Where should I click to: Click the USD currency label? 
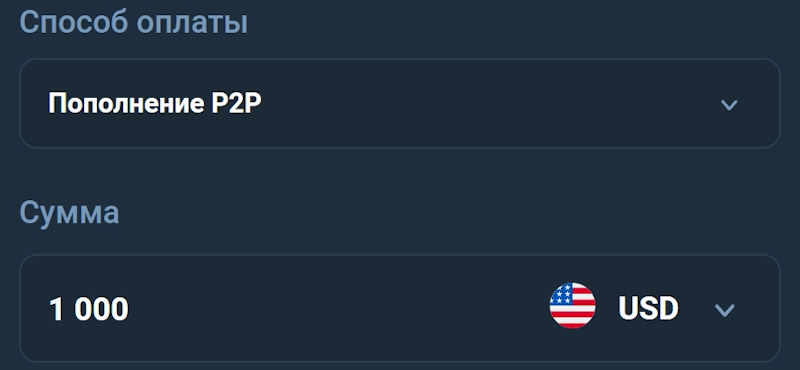pyautogui.click(x=648, y=308)
